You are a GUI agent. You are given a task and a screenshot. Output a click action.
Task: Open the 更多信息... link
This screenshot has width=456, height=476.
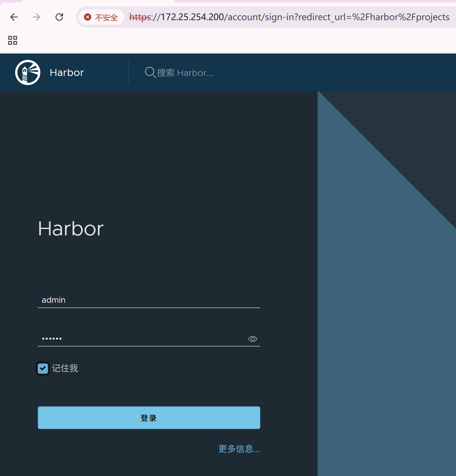(x=239, y=449)
